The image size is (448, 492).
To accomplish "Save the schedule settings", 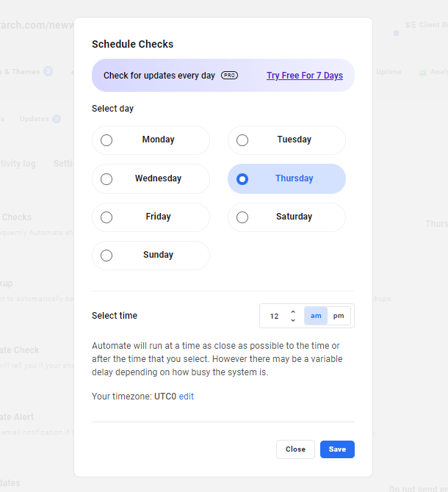I will [337, 449].
